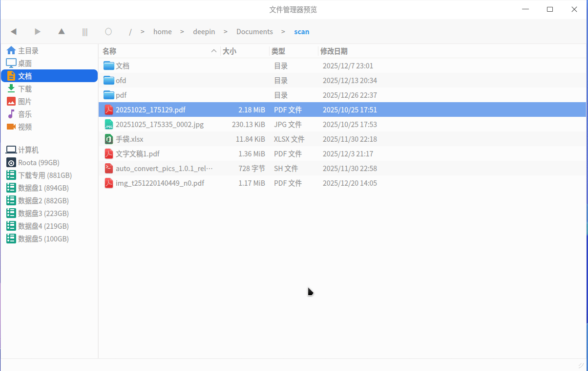Image resolution: width=588 pixels, height=371 pixels.
Task: Jump to home in the path bar
Action: click(x=163, y=32)
